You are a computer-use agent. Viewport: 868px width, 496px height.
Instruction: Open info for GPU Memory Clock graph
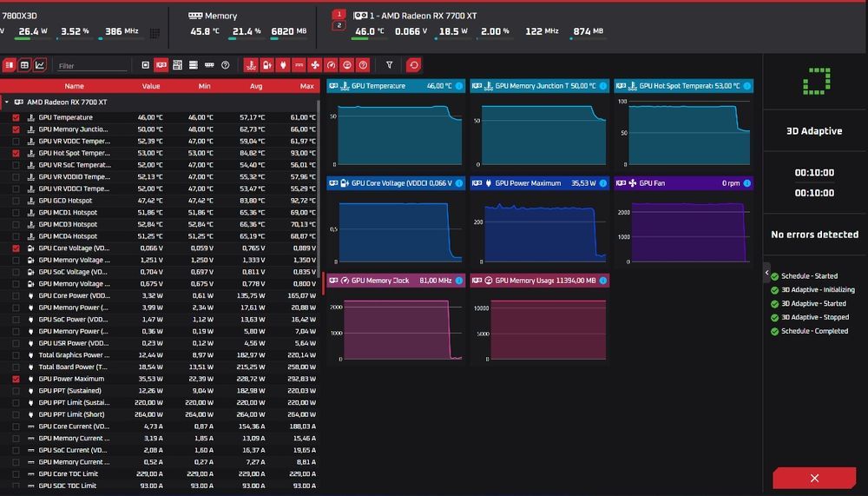click(459, 281)
